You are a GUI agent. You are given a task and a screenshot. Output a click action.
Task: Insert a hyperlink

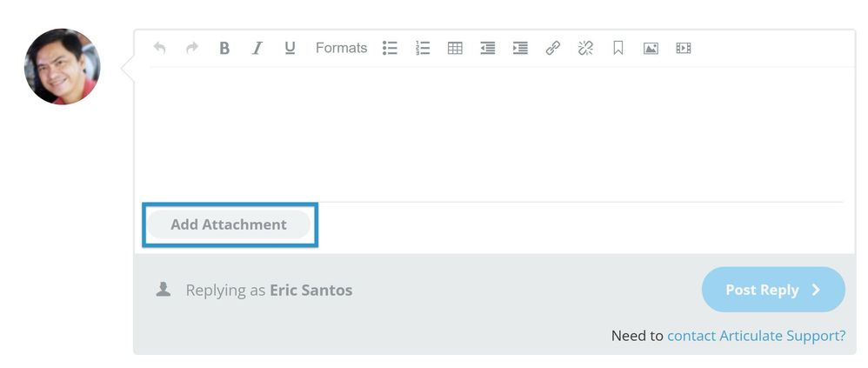click(553, 49)
